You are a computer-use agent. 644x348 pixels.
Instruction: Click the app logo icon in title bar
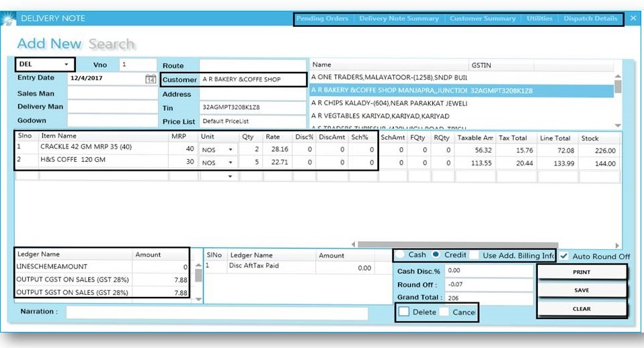tap(8, 18)
